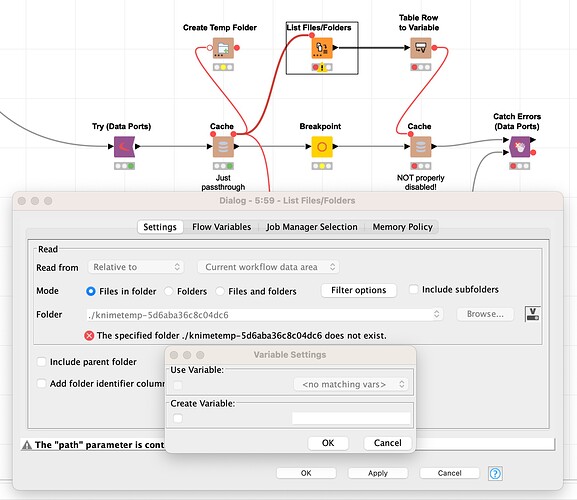Click Cancel in List Files/Folders dialog
Viewport: 577px width, 500px height.
click(x=449, y=473)
